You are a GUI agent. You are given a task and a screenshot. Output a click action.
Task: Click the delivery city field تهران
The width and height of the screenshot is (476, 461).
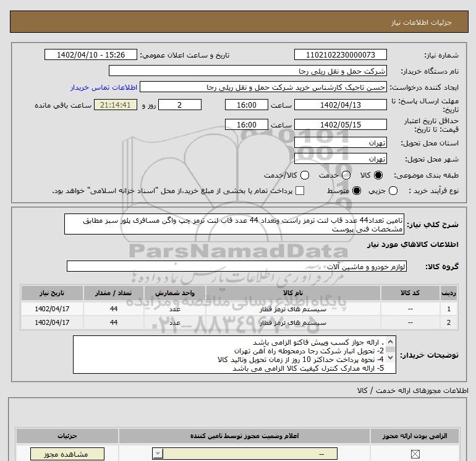[340, 159]
